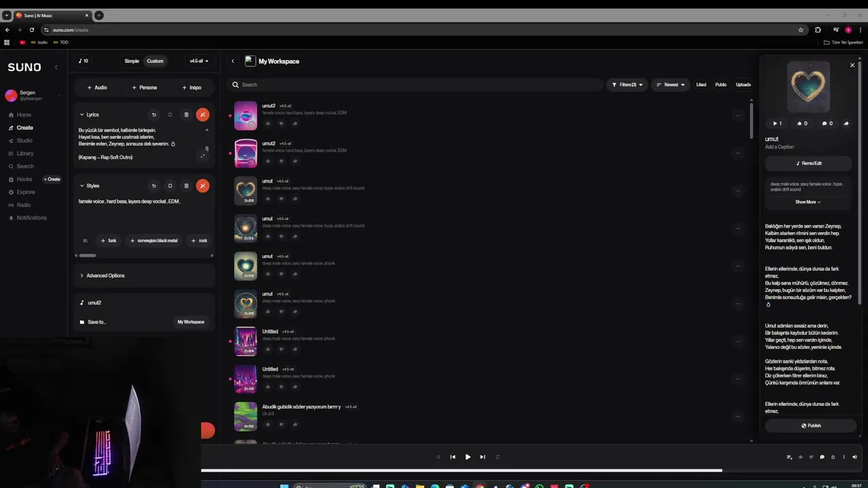
Task: Open the Newest sort dropdown
Action: tap(670, 85)
